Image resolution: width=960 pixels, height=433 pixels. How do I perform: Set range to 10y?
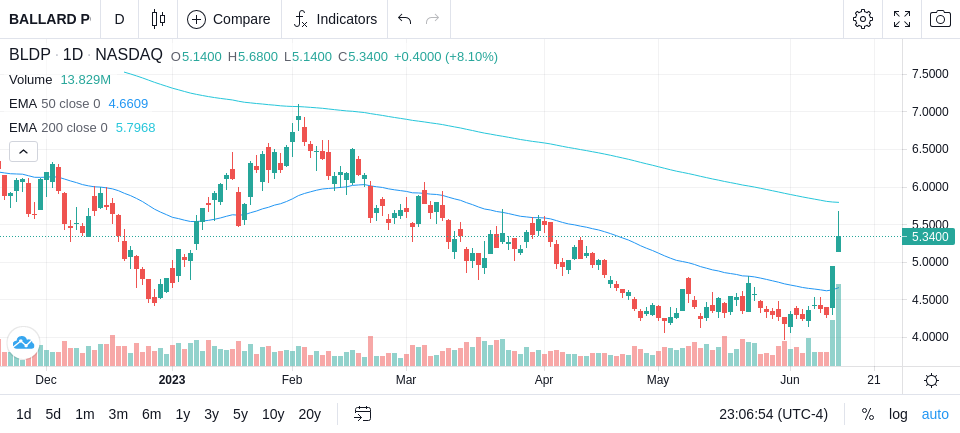click(x=273, y=415)
